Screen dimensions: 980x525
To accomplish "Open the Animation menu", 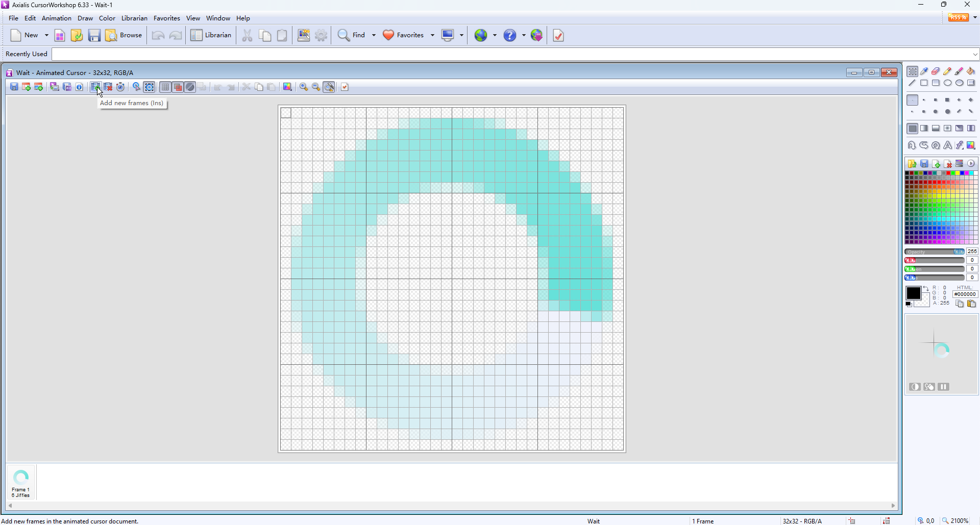I will (x=56, y=18).
